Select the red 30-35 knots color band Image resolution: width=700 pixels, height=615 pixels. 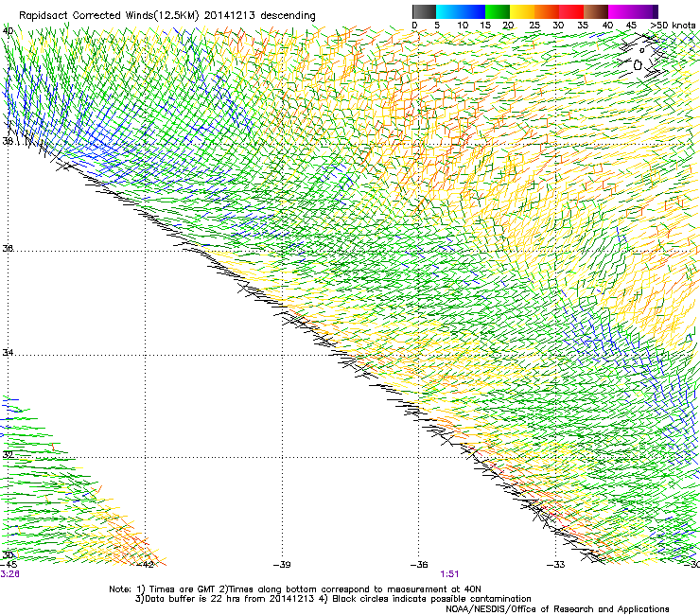click(x=571, y=11)
